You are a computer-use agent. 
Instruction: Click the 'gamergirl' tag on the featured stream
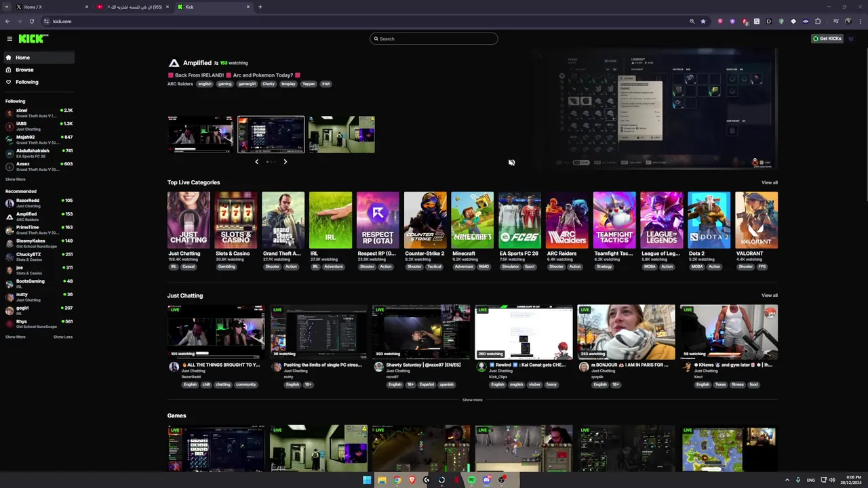click(x=247, y=84)
